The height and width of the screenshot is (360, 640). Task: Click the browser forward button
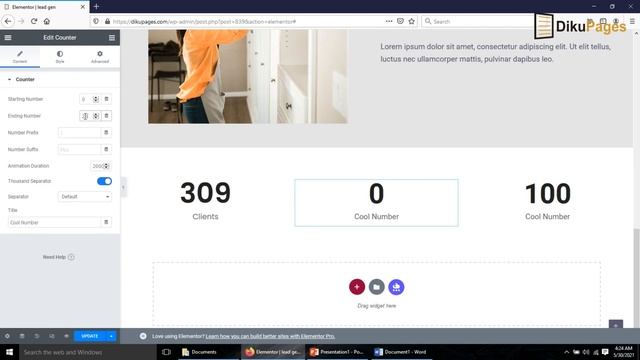(x=21, y=21)
